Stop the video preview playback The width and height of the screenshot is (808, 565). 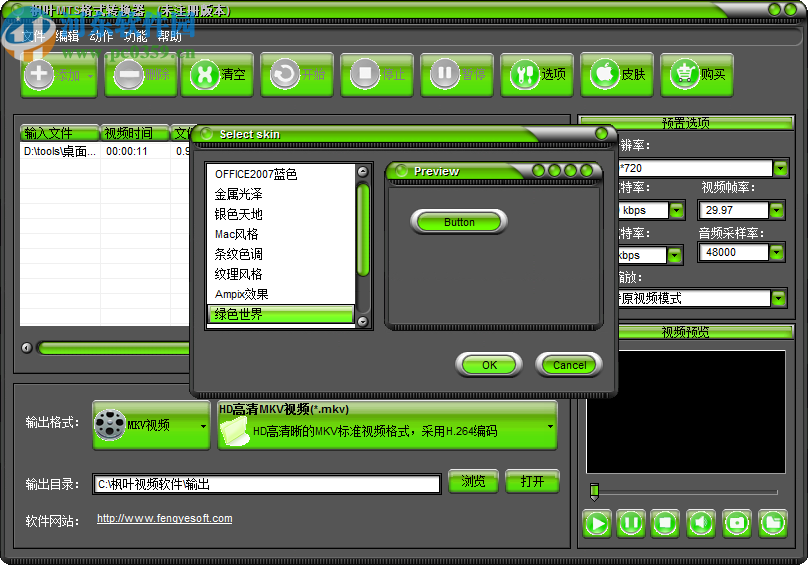pos(665,524)
